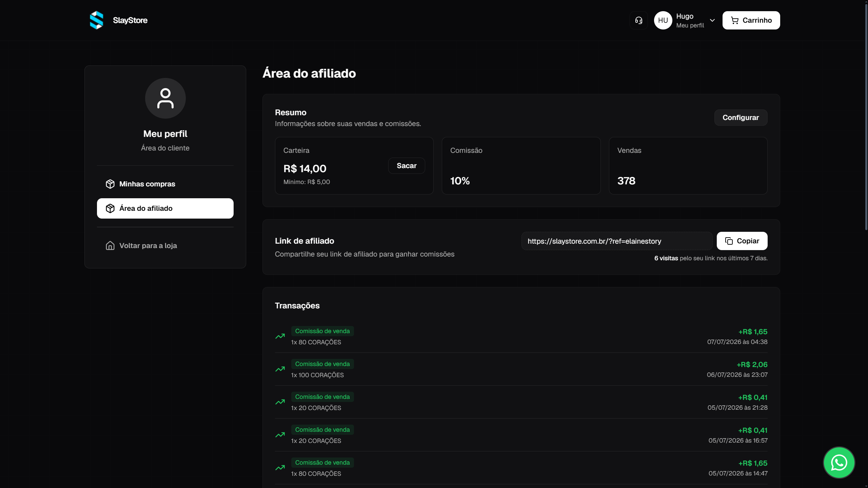868x488 pixels.
Task: Click the home icon beside Voltar para a loja
Action: pyautogui.click(x=110, y=246)
